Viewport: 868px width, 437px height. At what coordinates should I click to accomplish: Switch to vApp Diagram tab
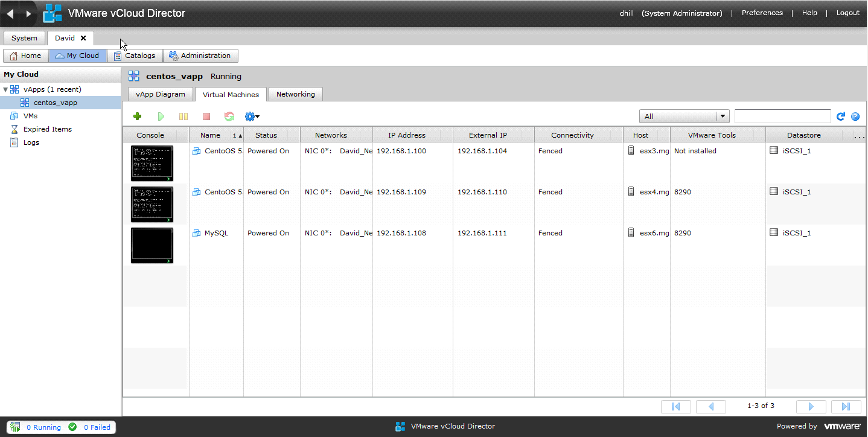161,94
